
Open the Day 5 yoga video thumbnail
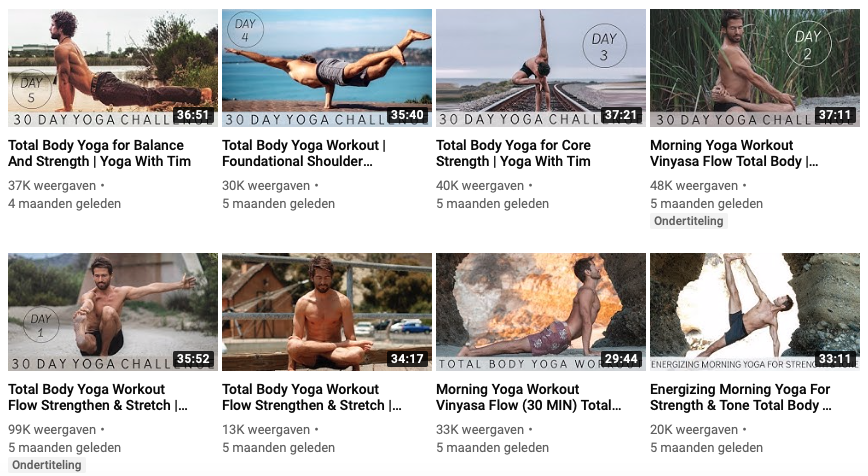click(113, 68)
